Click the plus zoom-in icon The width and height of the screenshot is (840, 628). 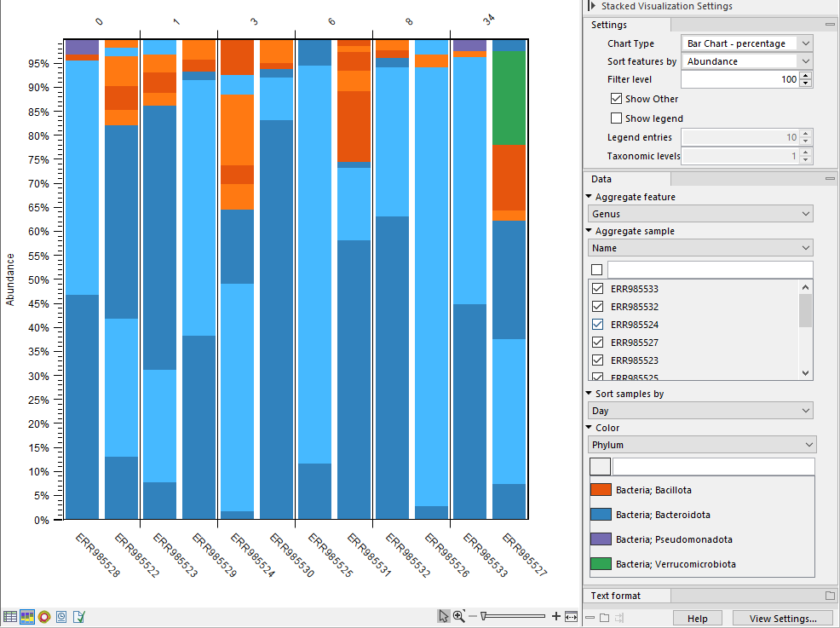click(556, 616)
